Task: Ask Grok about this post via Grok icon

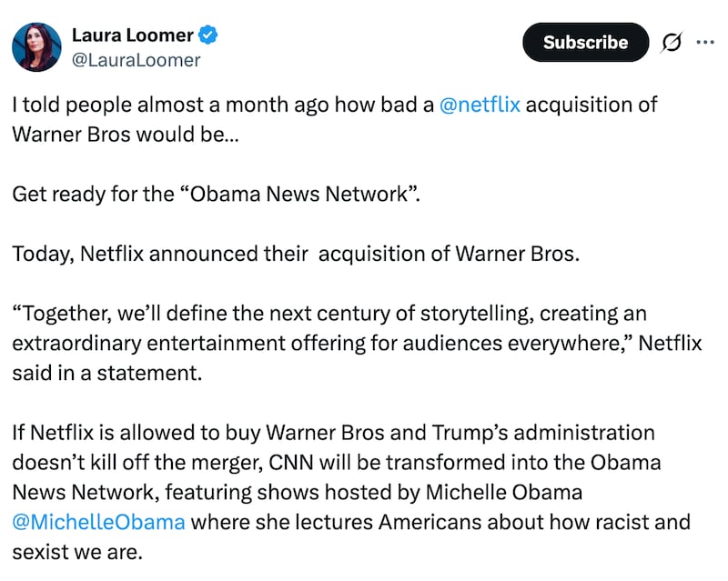Action: click(x=670, y=43)
